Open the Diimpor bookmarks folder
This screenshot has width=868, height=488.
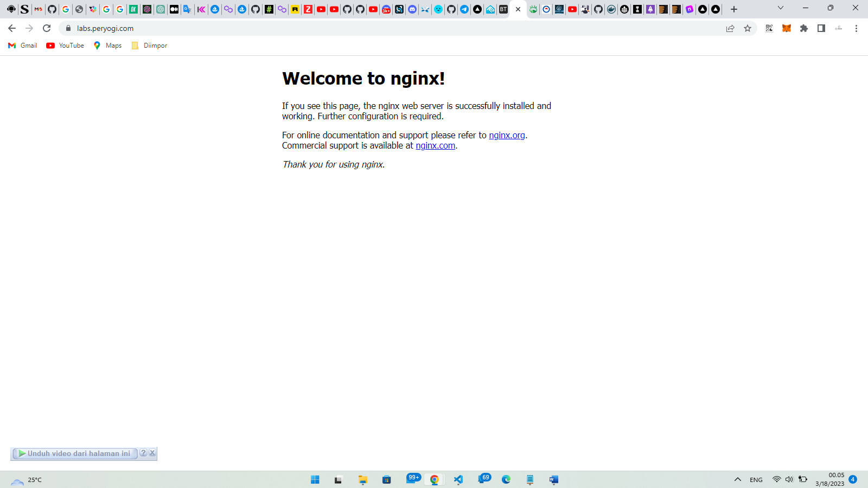coord(150,46)
